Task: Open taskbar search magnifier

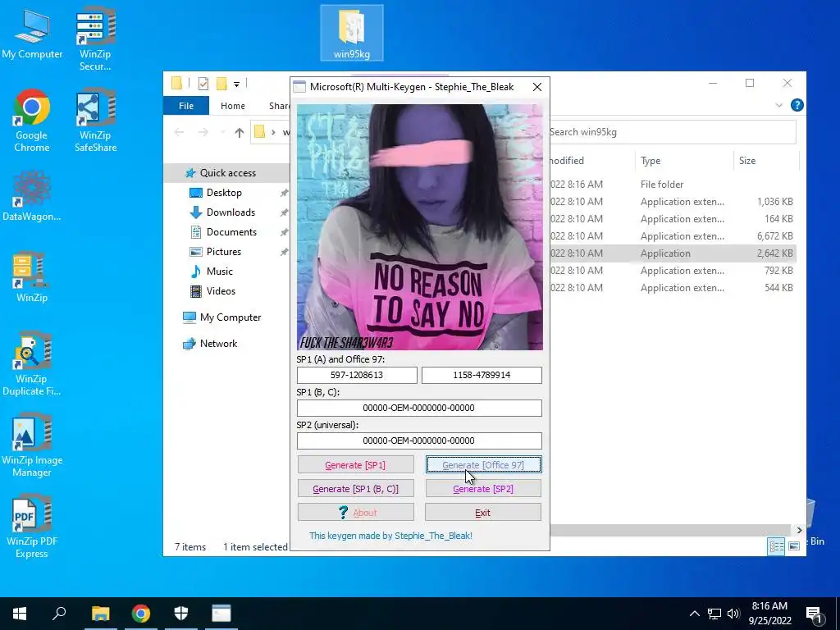Action: tap(59, 614)
